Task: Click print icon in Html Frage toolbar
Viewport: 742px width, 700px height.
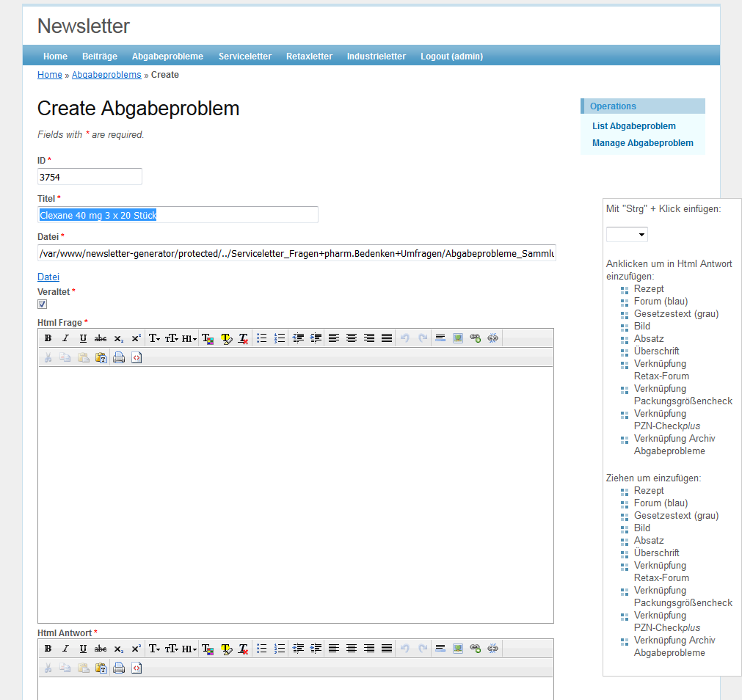Action: tap(119, 358)
